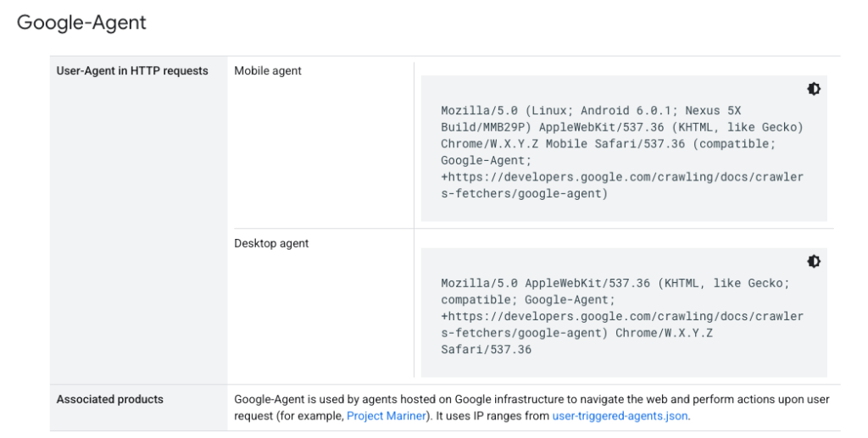Click the 'Associated products' row header

click(x=110, y=399)
